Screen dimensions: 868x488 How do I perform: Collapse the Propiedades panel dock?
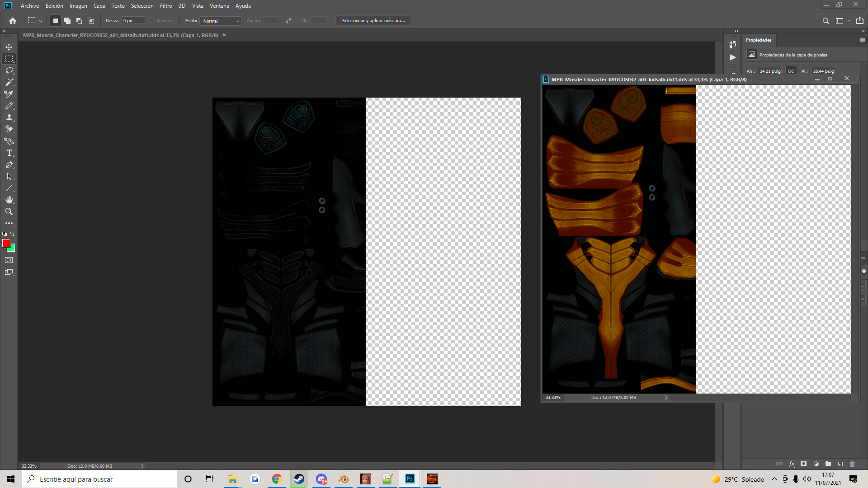[863, 31]
